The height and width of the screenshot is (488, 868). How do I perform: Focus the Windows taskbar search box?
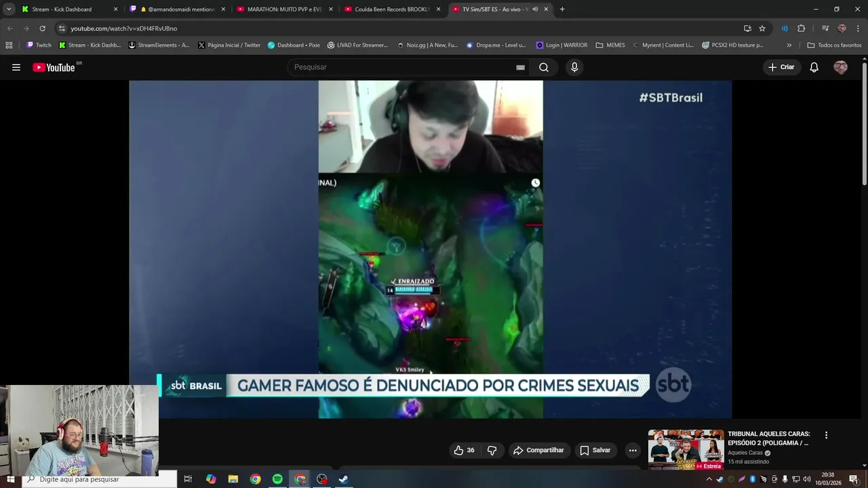click(100, 479)
